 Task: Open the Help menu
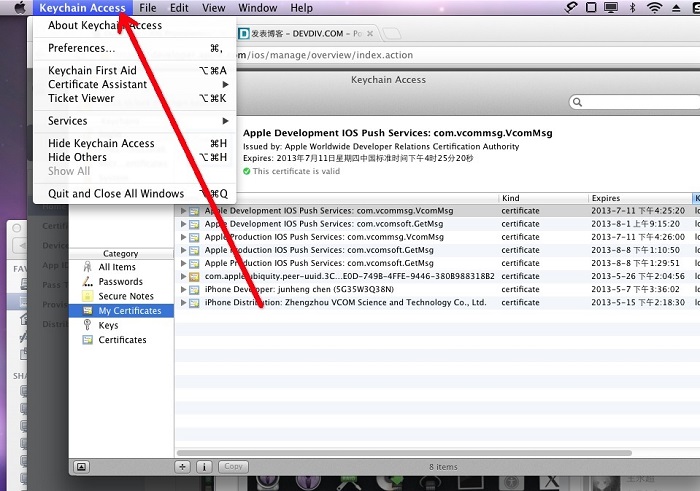301,8
